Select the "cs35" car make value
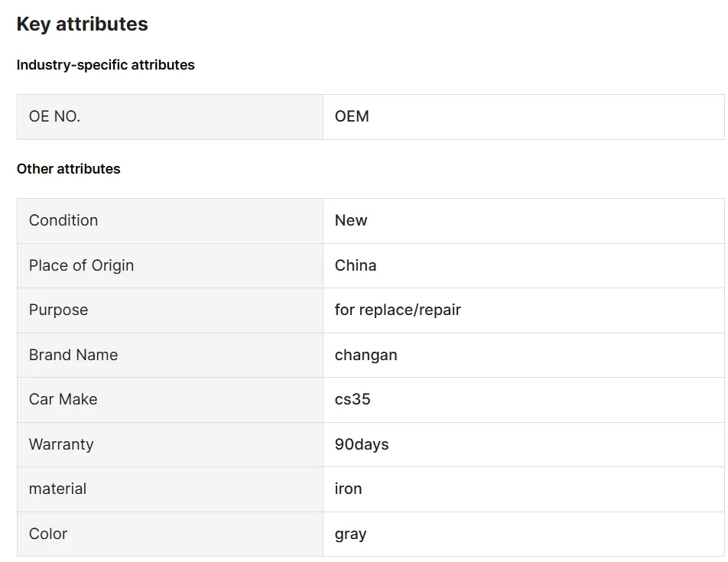Screen dimensions: 728x562 pos(353,399)
